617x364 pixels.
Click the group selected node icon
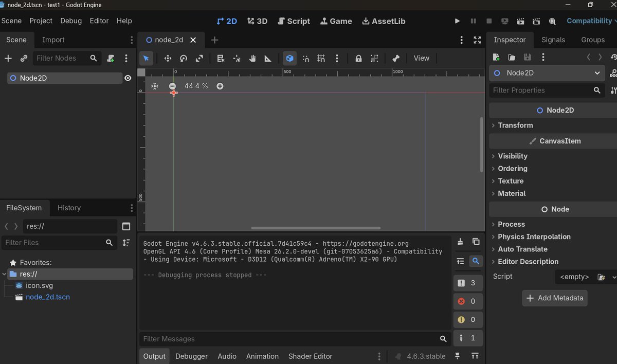coord(374,59)
